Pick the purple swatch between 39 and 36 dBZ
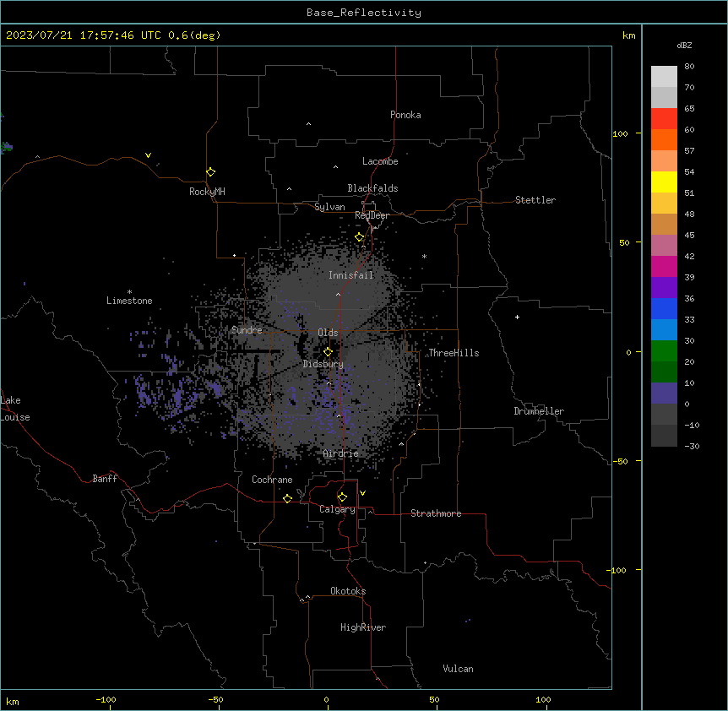Image resolution: width=728 pixels, height=711 pixels. pyautogui.click(x=664, y=288)
